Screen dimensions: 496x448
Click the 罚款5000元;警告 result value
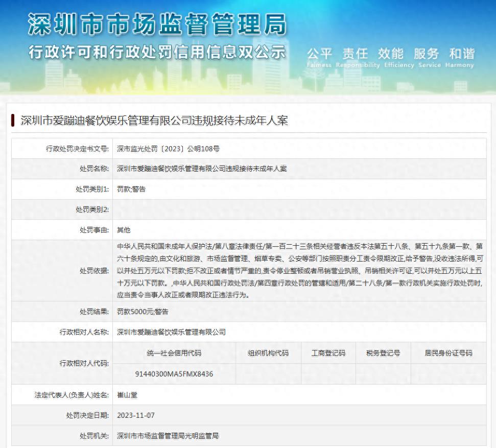[x=143, y=312]
